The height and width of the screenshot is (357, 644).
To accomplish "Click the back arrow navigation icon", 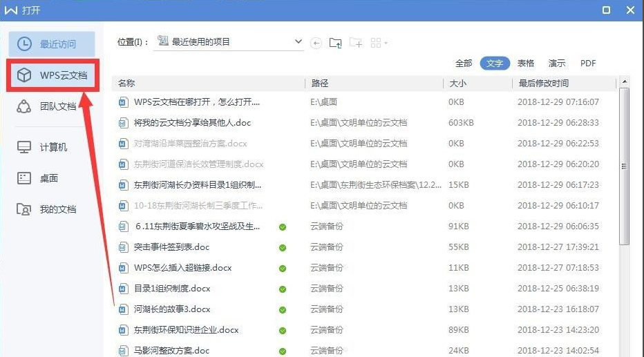I will [x=316, y=43].
